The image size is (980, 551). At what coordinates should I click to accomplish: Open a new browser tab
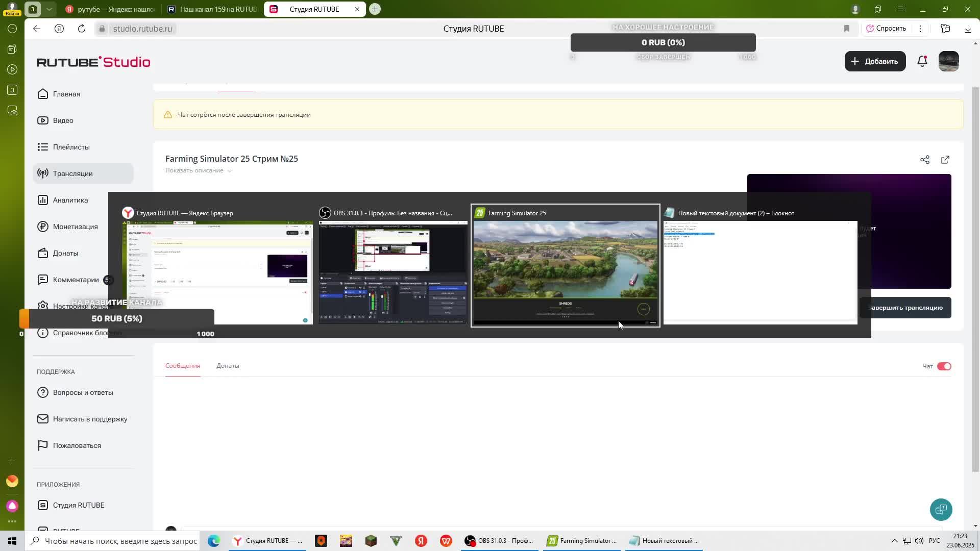(x=375, y=9)
